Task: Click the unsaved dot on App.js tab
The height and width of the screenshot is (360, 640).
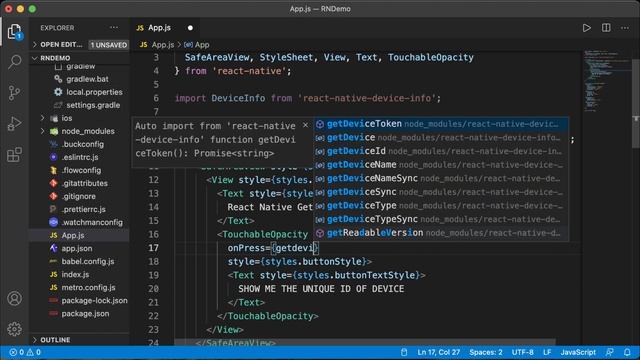Action: coord(190,28)
